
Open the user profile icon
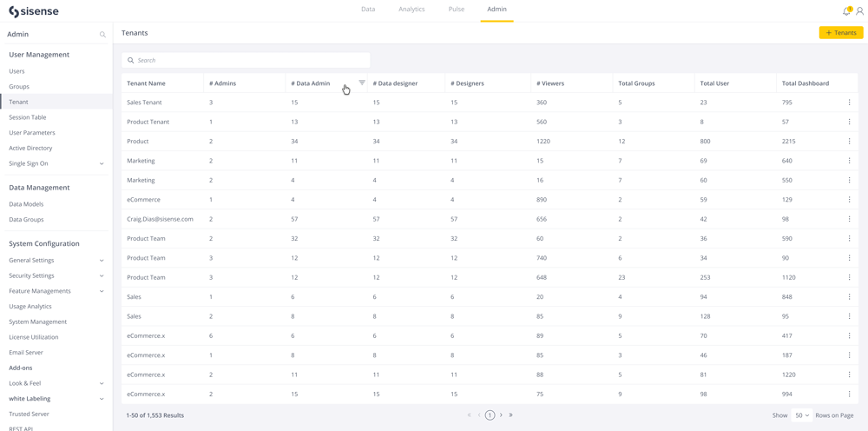pos(859,11)
